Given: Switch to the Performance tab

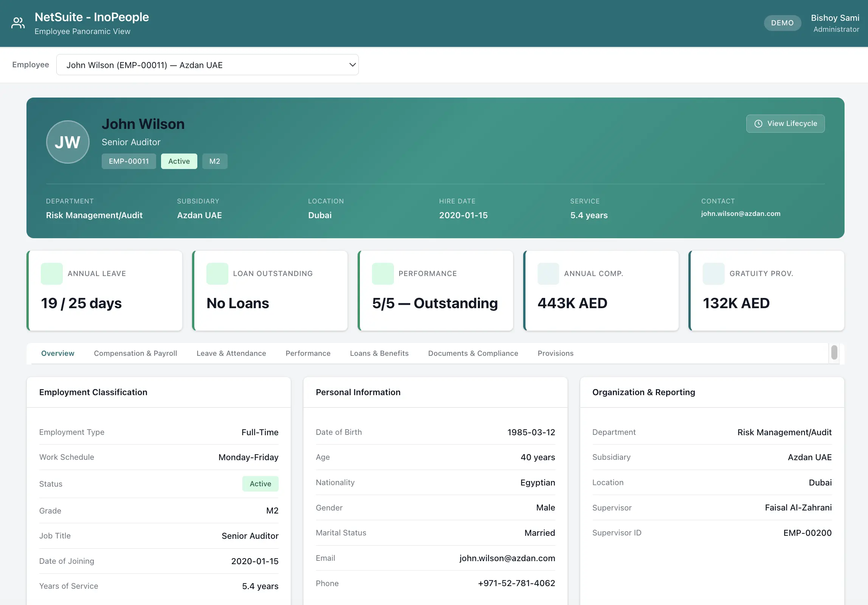Looking at the screenshot, I should point(308,353).
